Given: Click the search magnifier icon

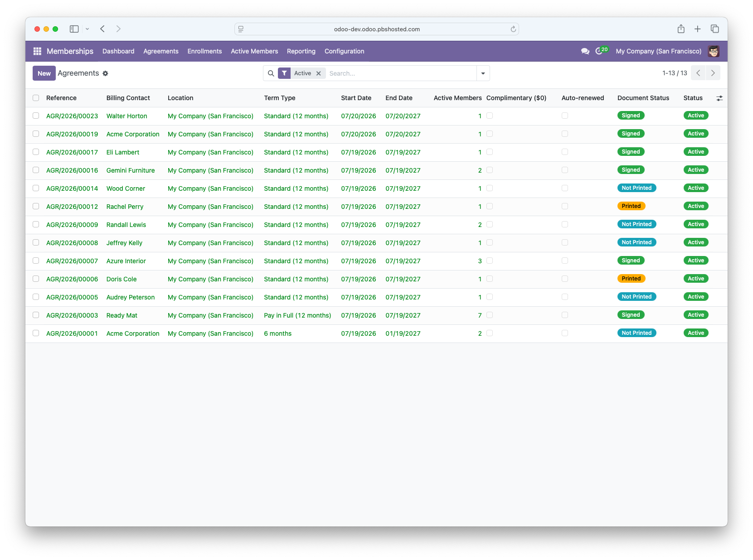Looking at the screenshot, I should (x=271, y=73).
